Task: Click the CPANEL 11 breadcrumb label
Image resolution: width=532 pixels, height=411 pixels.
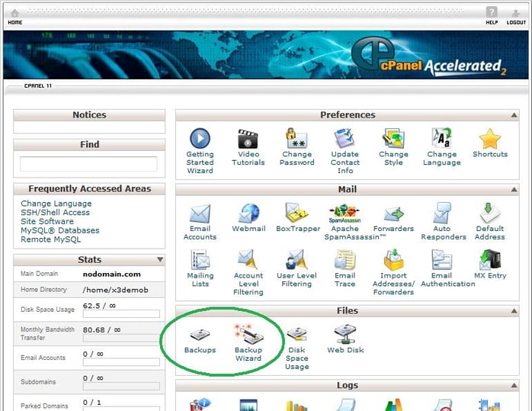Action: 38,86
